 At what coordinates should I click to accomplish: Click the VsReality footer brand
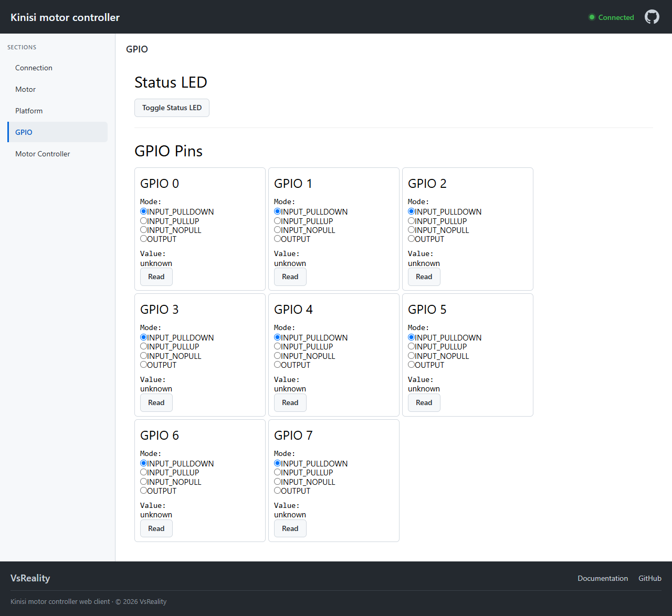[x=30, y=578]
